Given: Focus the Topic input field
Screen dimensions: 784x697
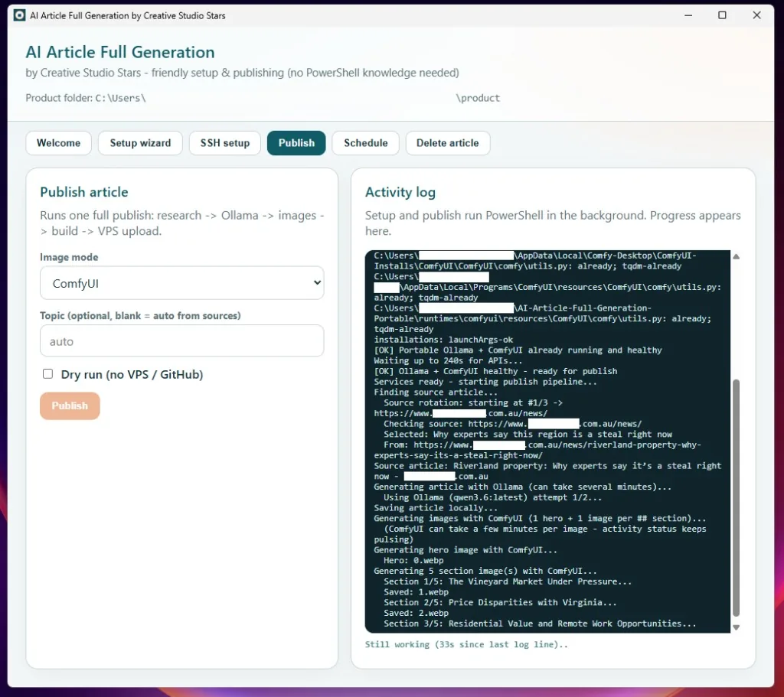Looking at the screenshot, I should [182, 341].
